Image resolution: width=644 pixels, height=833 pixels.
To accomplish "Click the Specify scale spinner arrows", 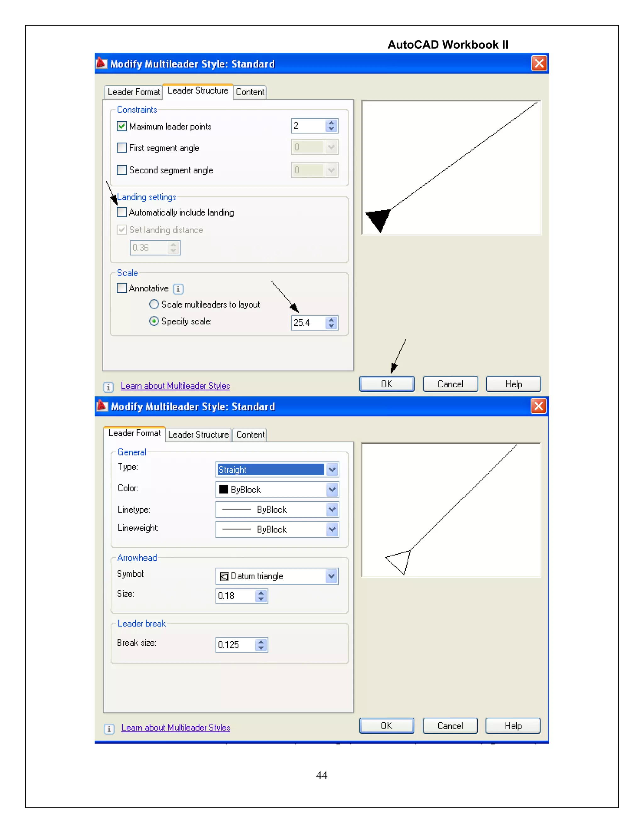I will (331, 323).
